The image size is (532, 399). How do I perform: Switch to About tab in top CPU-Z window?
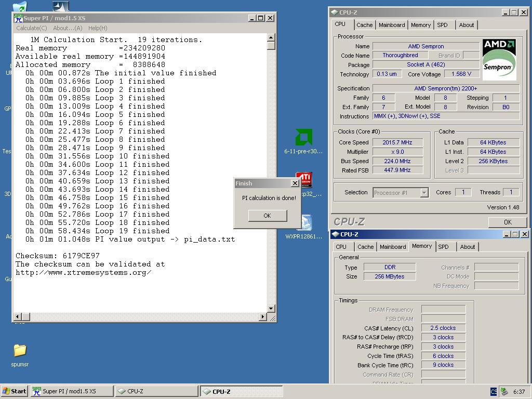(x=466, y=25)
